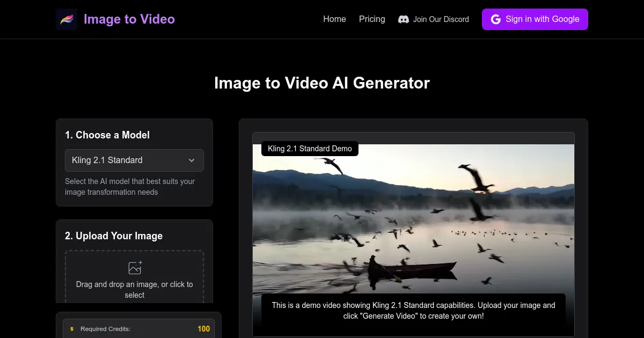Click the Image to Video logo icon
Viewport: 644px width, 338px height.
[x=66, y=19]
